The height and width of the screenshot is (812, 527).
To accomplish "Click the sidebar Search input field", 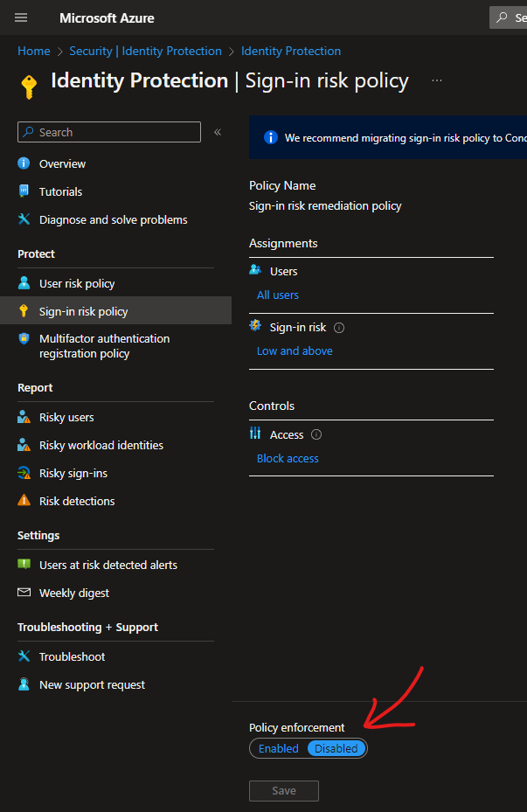I will click(x=109, y=132).
